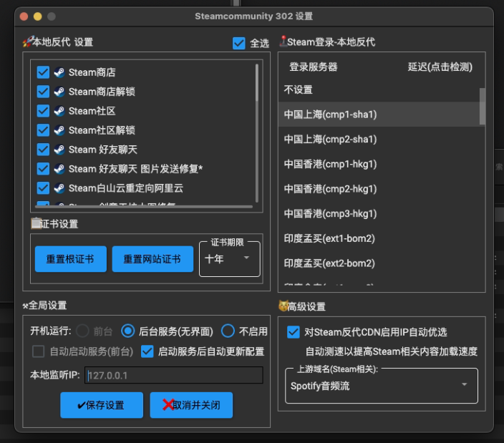The height and width of the screenshot is (443, 504).
Task: Click the 重置根证书 button
Action: (x=71, y=259)
